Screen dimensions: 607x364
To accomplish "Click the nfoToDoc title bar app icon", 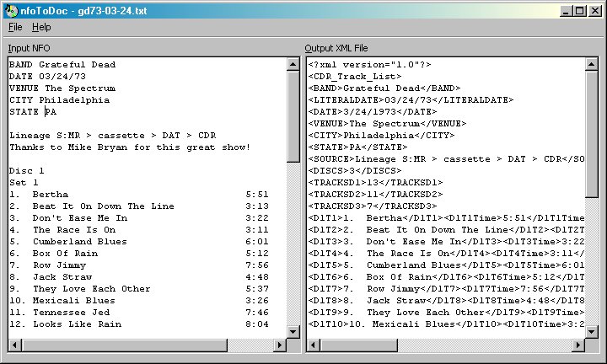I will coord(12,11).
